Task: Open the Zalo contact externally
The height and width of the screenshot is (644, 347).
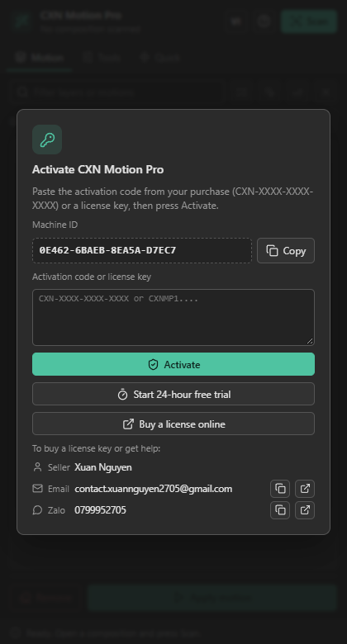Action: pos(305,510)
